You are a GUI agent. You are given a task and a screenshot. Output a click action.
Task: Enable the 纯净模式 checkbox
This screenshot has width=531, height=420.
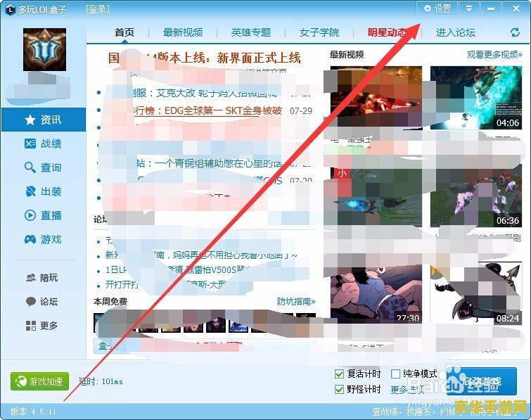(395, 374)
